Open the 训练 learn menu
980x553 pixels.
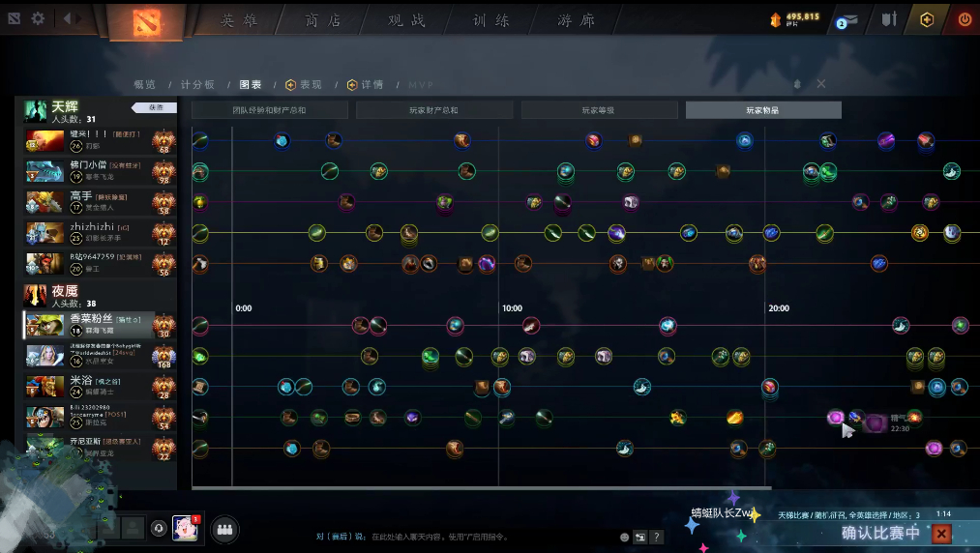pyautogui.click(x=491, y=20)
